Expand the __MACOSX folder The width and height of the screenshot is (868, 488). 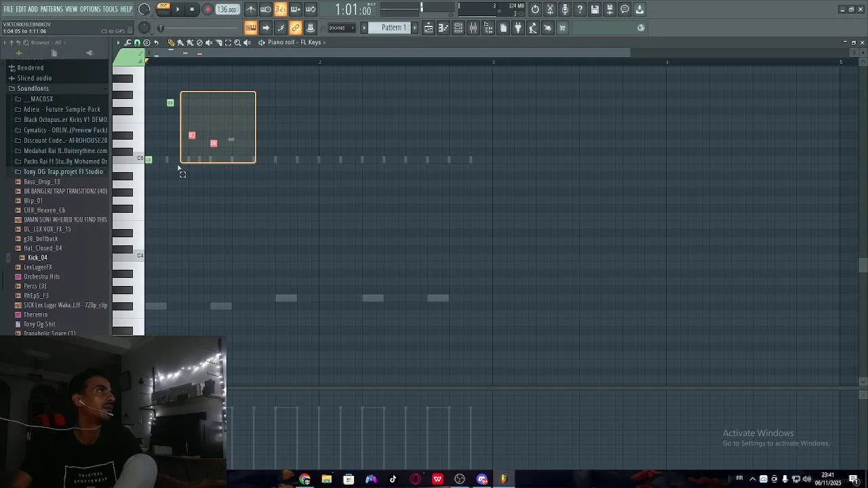pyautogui.click(x=38, y=99)
